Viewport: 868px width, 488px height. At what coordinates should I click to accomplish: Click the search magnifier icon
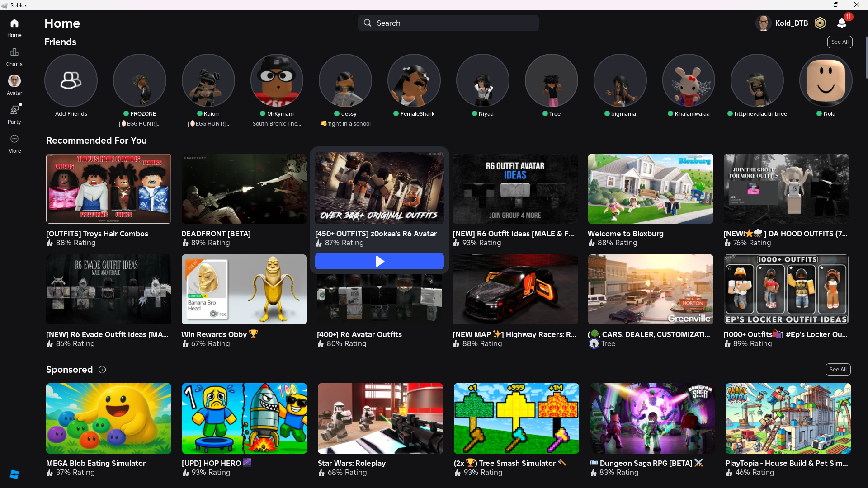click(x=368, y=23)
